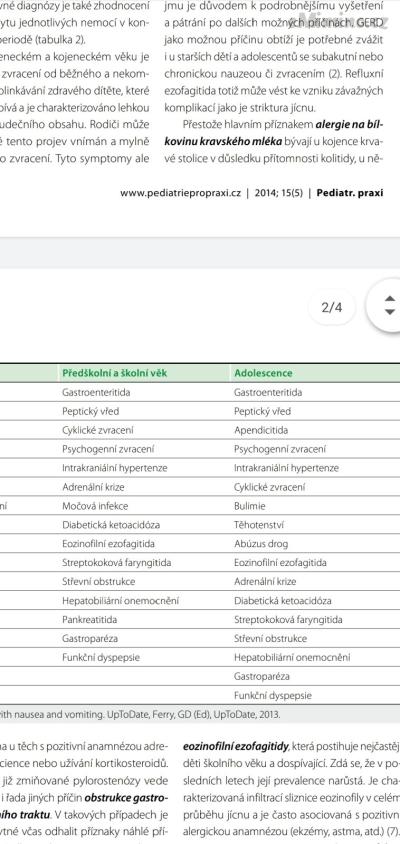The height and width of the screenshot is (844, 400).
Task: Click the Pediatr. praxi journal name
Action: pos(350,193)
